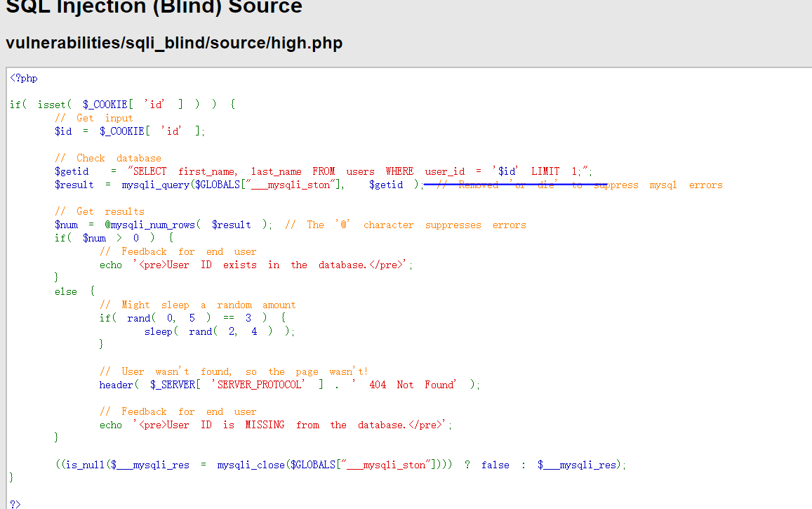This screenshot has width=812, height=509.
Task: Click the '<?php' opening tag
Action: pyautogui.click(x=24, y=78)
